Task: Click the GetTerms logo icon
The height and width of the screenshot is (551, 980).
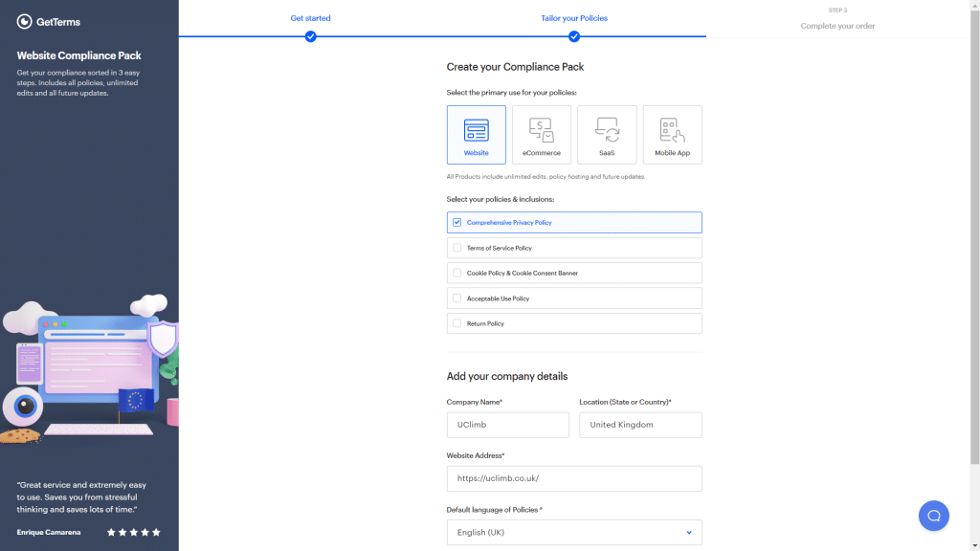Action: [25, 21]
